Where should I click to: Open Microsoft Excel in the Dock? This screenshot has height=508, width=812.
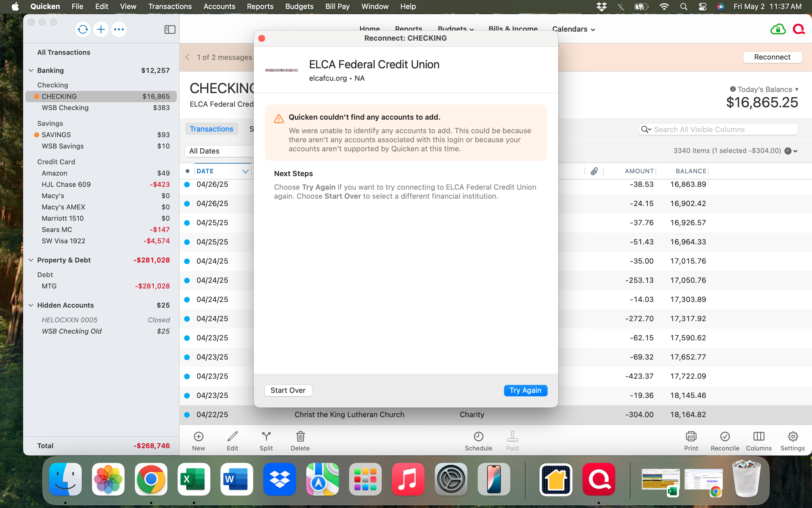click(x=194, y=479)
